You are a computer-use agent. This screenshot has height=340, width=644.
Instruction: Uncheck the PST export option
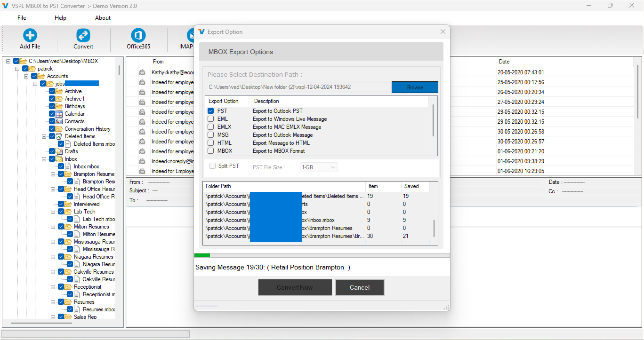tap(211, 111)
